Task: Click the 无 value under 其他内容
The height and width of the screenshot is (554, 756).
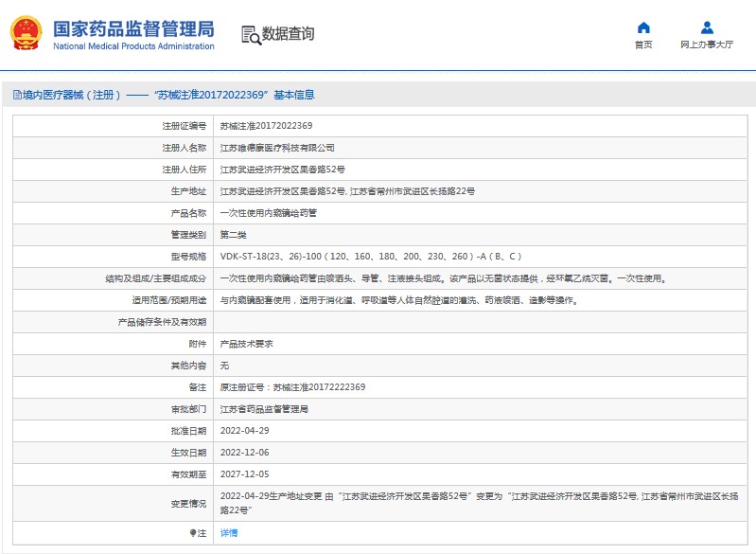Action: click(x=224, y=366)
